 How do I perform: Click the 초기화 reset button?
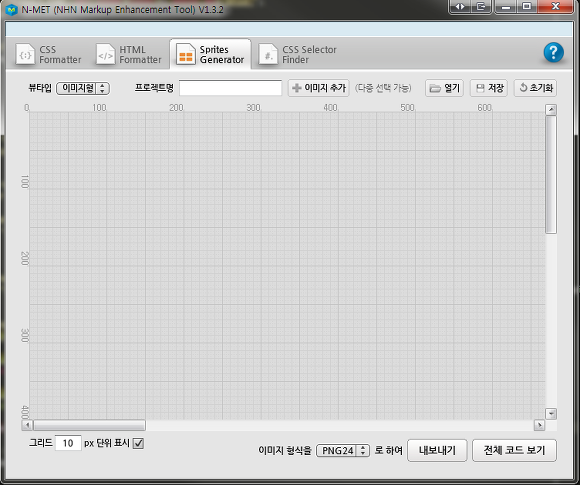click(535, 88)
